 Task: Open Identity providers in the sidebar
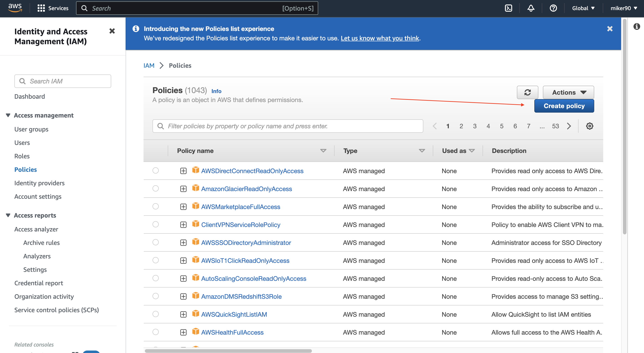39,183
